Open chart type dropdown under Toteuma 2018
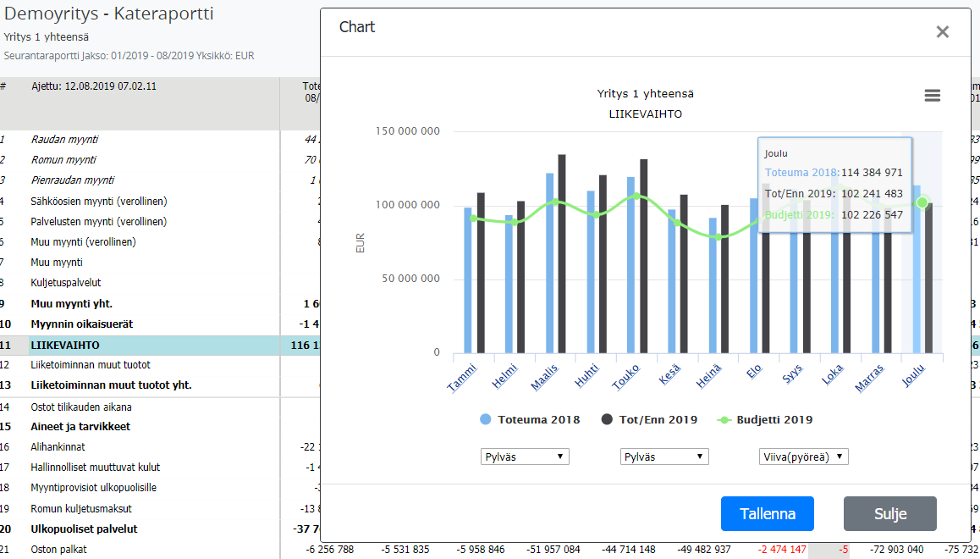This screenshot has height=559, width=980. coord(525,457)
